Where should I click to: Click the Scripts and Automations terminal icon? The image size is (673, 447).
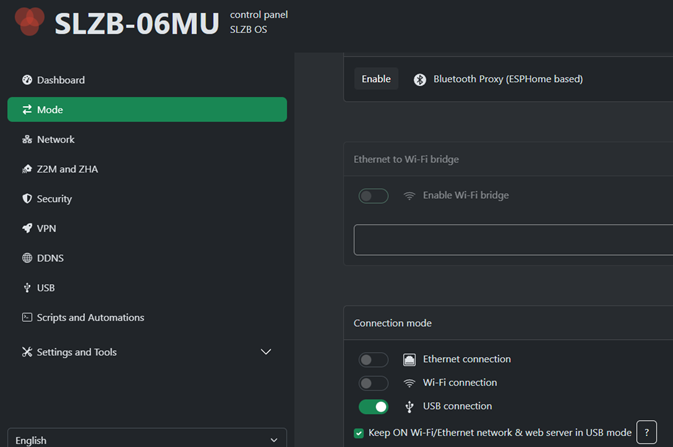click(28, 318)
